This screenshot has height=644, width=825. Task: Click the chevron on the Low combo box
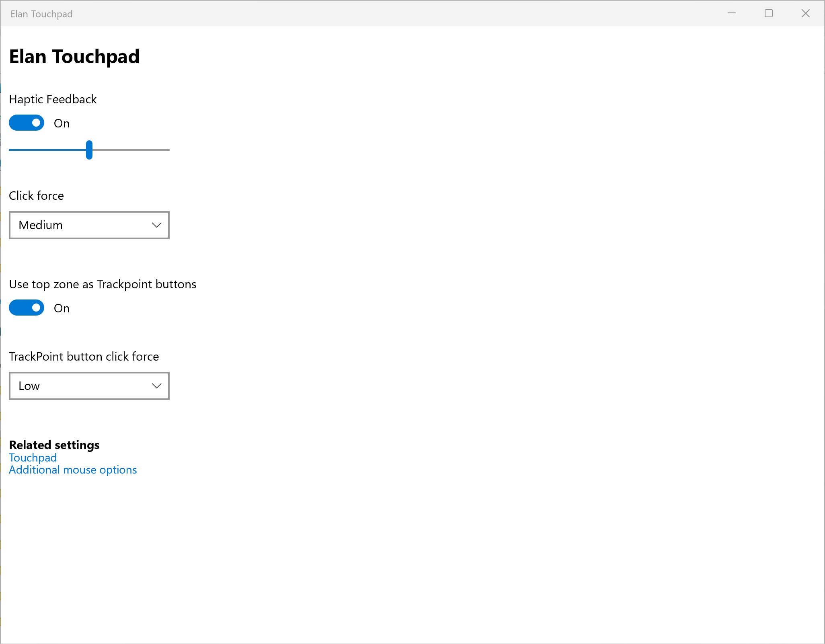156,386
